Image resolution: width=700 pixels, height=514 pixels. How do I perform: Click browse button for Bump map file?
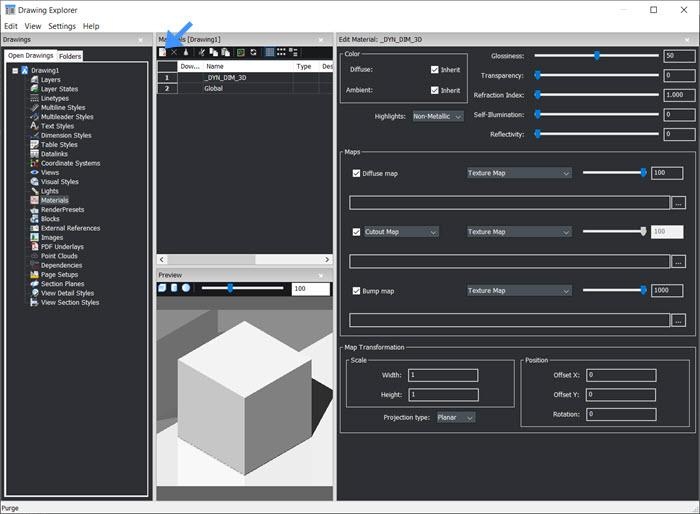click(x=679, y=320)
